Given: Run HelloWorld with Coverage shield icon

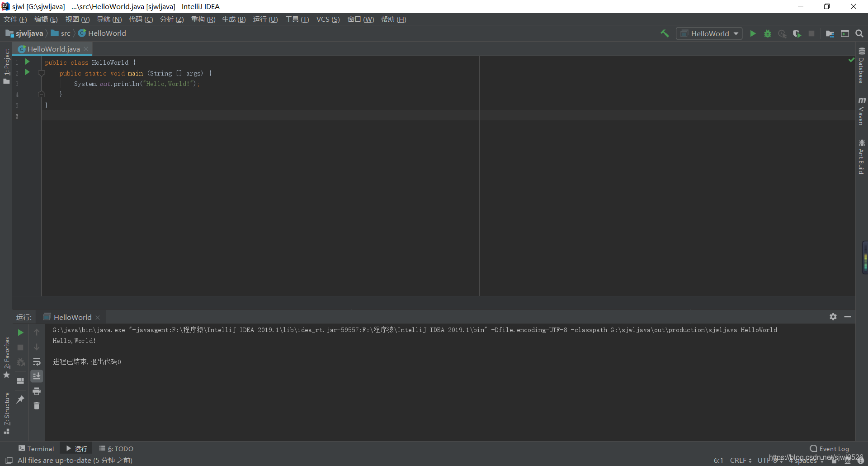Looking at the screenshot, I should (797, 33).
